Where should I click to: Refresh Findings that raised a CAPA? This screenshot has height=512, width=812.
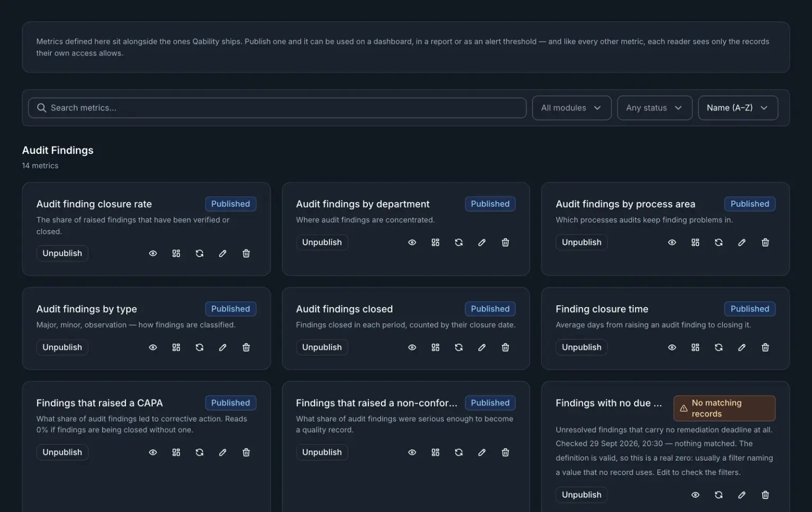pyautogui.click(x=199, y=452)
